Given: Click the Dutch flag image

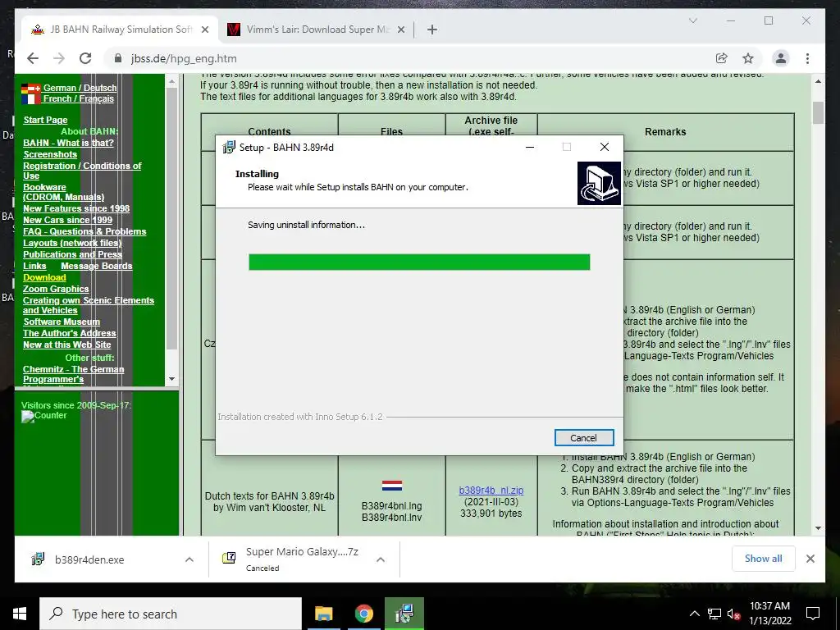Looking at the screenshot, I should tap(392, 486).
